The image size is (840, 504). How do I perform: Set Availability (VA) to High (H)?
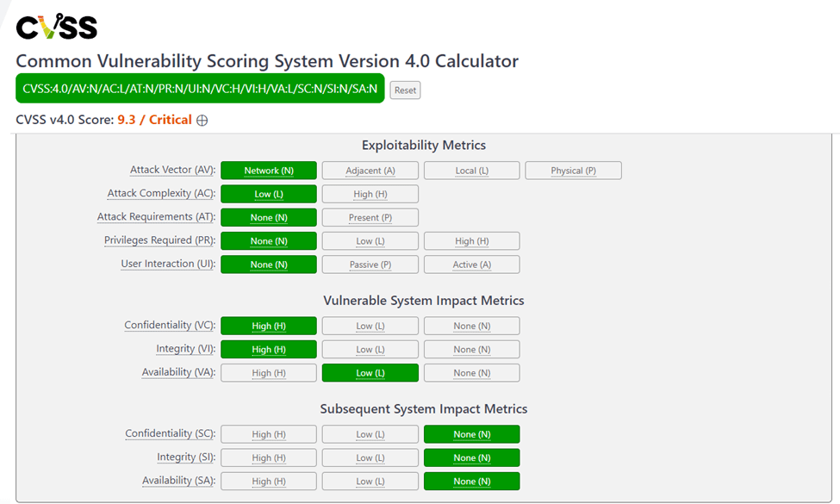click(x=269, y=373)
